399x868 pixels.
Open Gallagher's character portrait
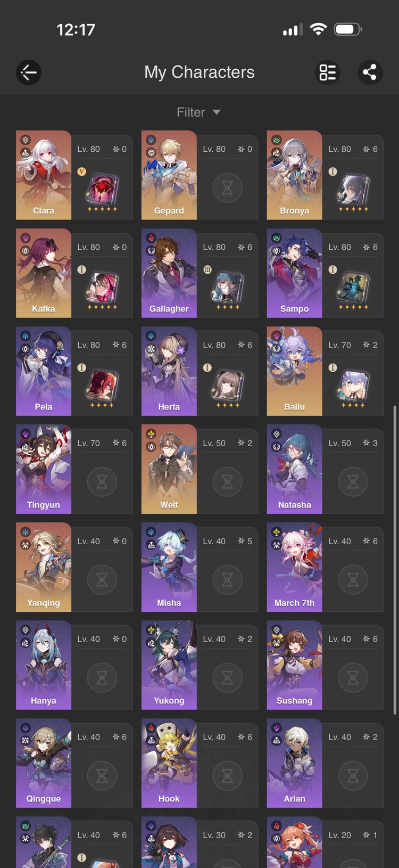click(x=169, y=273)
